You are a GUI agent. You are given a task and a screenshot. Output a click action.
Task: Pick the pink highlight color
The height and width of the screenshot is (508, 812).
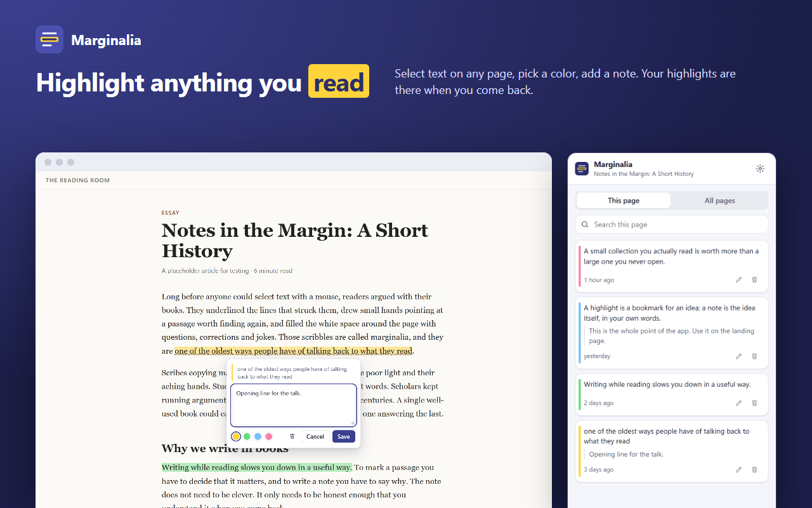[x=268, y=436]
